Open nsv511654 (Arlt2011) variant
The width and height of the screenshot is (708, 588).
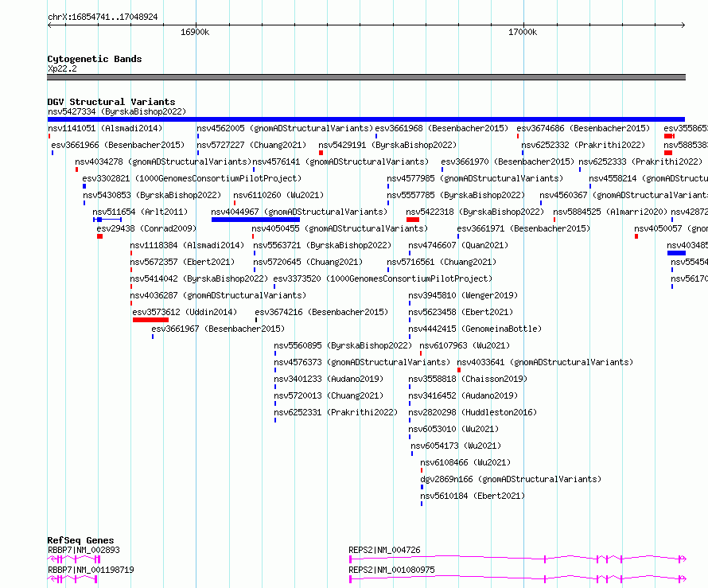coord(140,212)
